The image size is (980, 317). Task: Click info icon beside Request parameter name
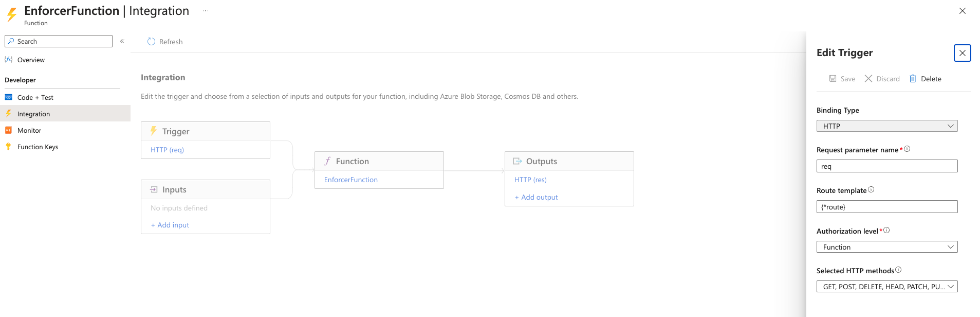(x=907, y=149)
